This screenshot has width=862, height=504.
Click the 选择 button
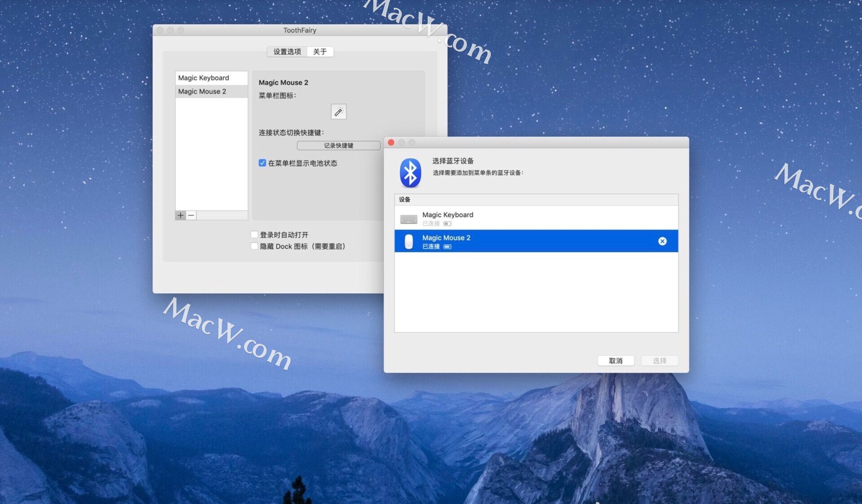[x=660, y=360]
